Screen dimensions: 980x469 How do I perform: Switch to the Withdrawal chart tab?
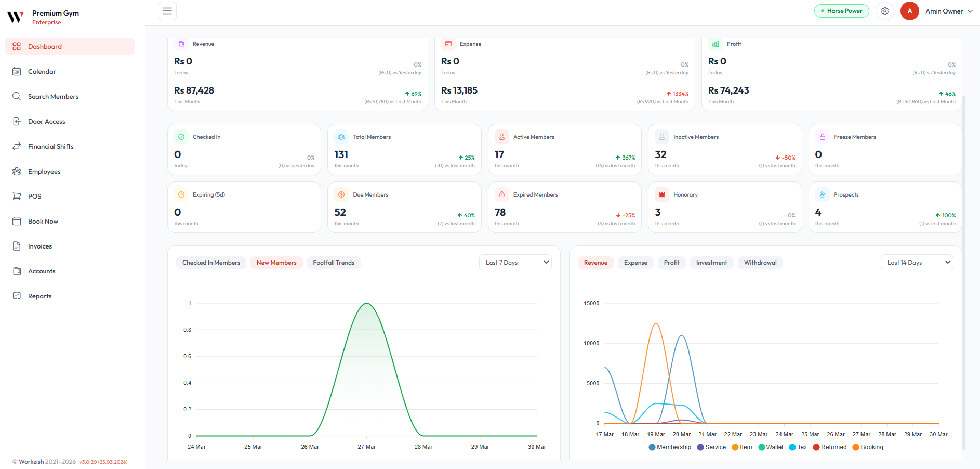[760, 263]
